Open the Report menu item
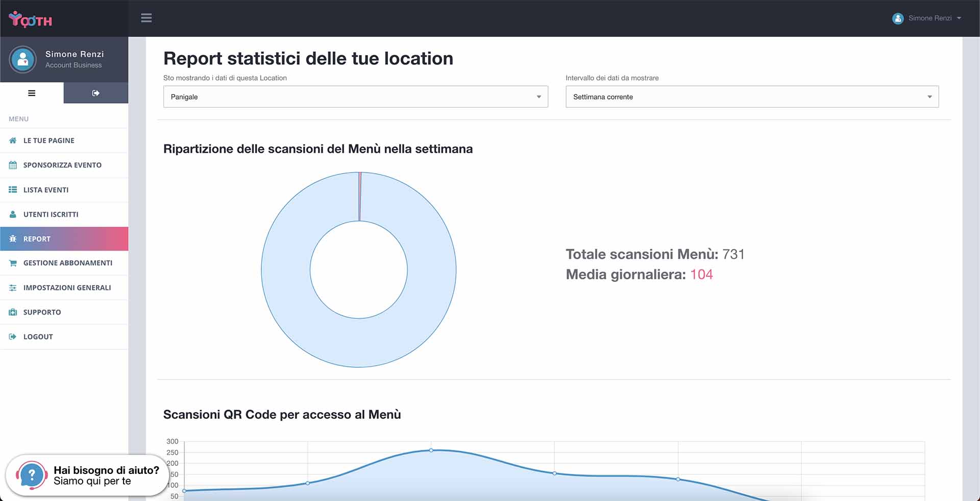Image resolution: width=980 pixels, height=501 pixels. click(64, 238)
